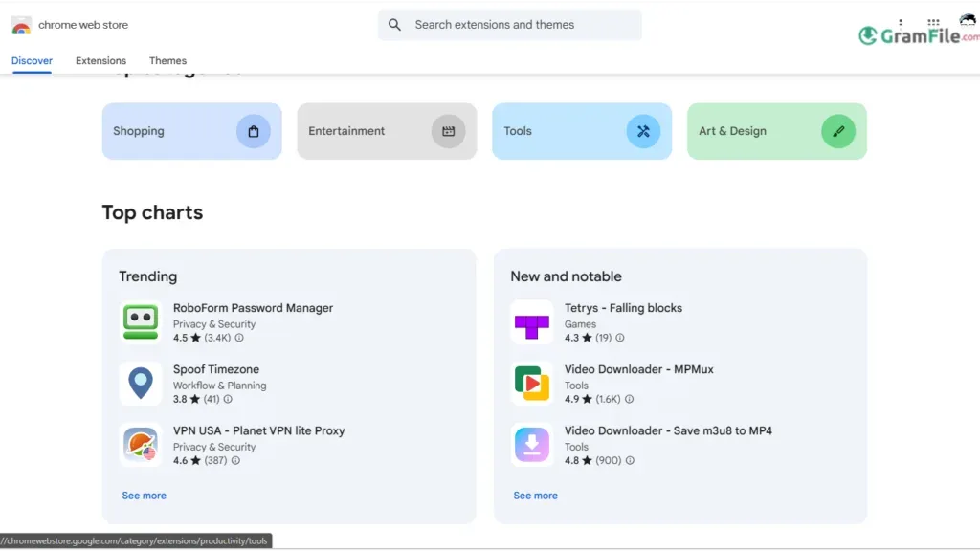Viewport: 980px width, 551px height.
Task: Click See more under Trending
Action: pos(144,496)
